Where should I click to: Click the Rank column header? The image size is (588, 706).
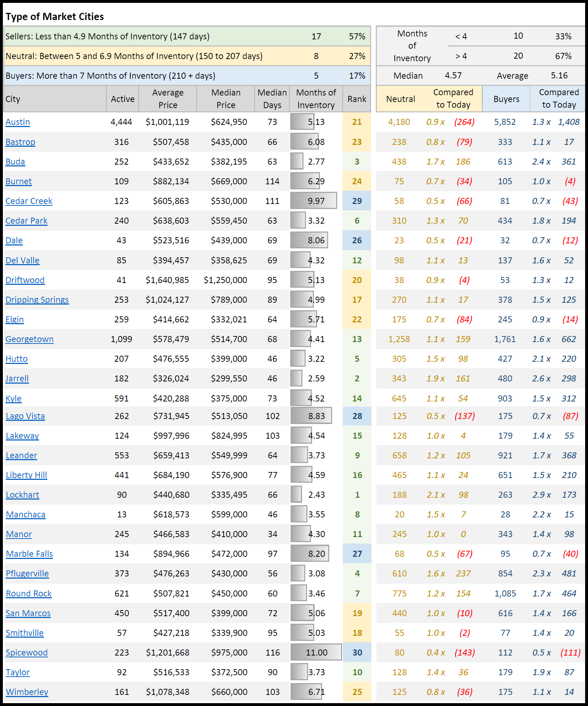(356, 99)
